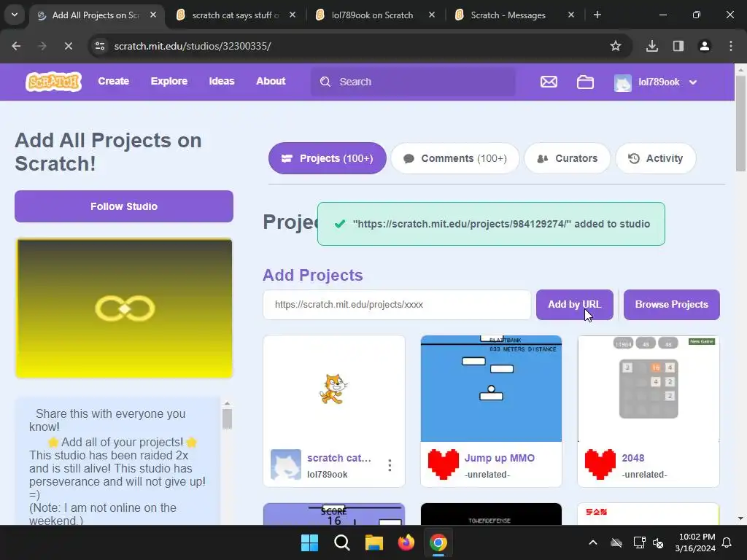747x560 pixels.
Task: Click the heart avatar on Jump up MMO card
Action: click(443, 464)
